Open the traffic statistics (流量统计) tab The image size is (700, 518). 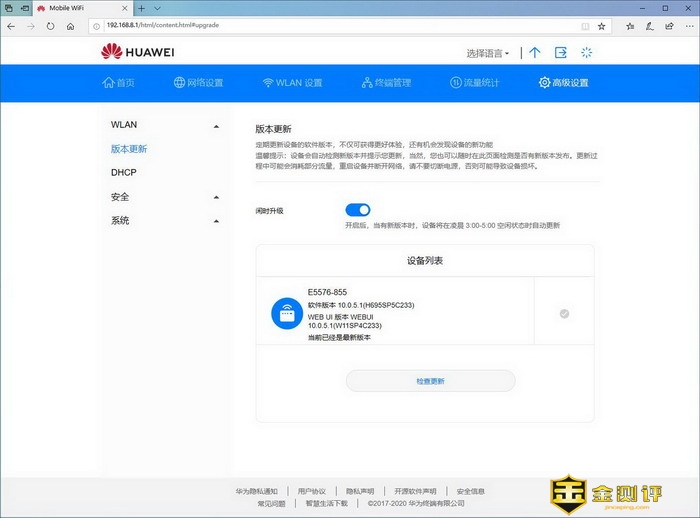474,83
